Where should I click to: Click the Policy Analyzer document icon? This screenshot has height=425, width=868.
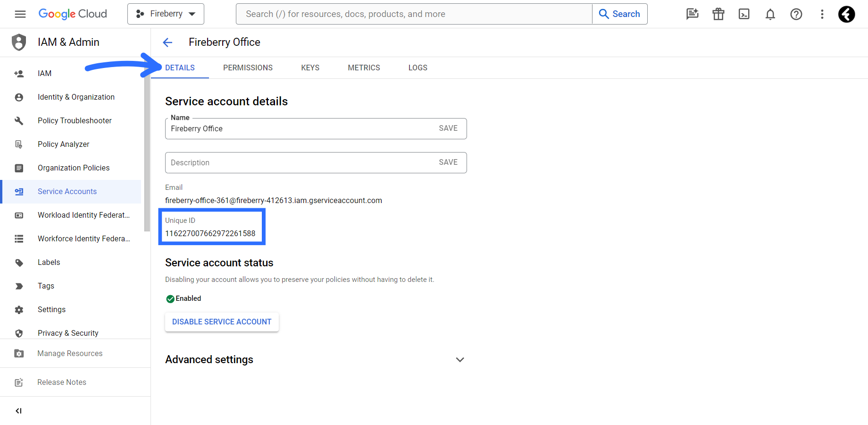[x=19, y=144]
